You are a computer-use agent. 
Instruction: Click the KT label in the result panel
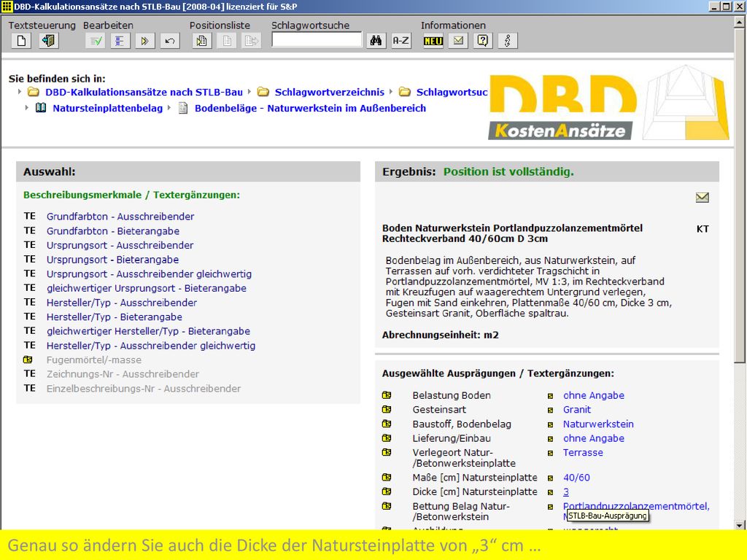(703, 229)
